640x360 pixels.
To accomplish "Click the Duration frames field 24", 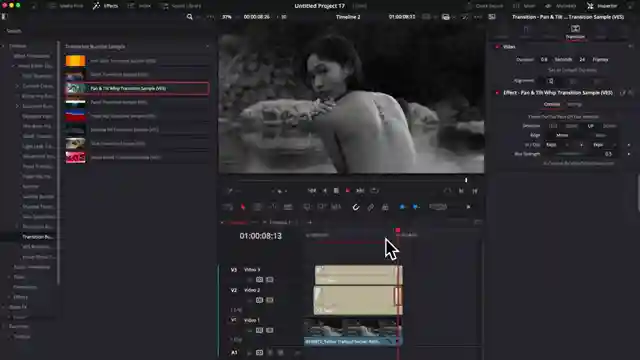I will (582, 60).
